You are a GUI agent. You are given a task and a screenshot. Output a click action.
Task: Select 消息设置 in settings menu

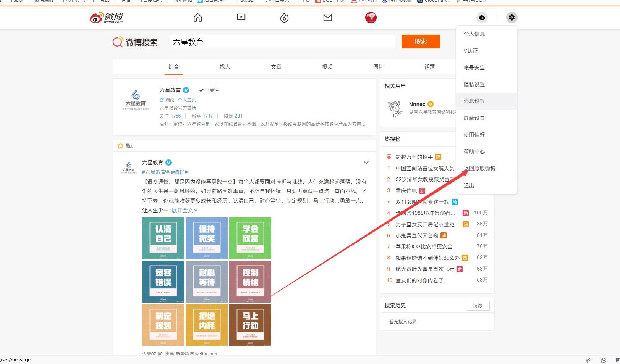pyautogui.click(x=487, y=101)
